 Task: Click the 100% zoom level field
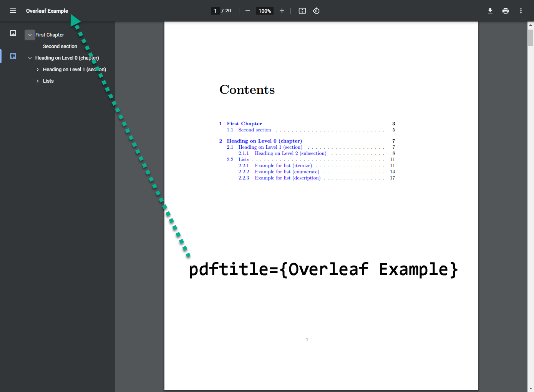pyautogui.click(x=265, y=11)
